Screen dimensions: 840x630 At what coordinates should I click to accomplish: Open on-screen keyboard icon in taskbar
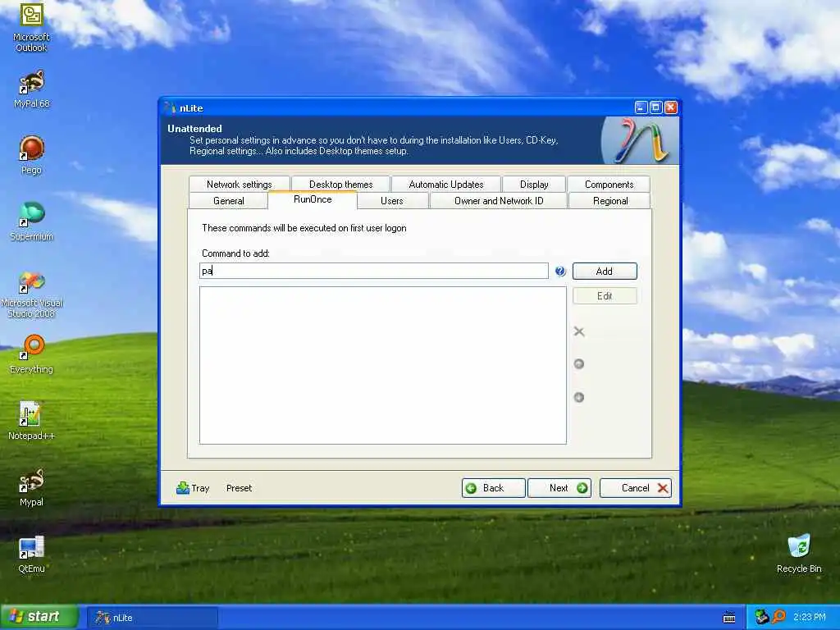729,617
